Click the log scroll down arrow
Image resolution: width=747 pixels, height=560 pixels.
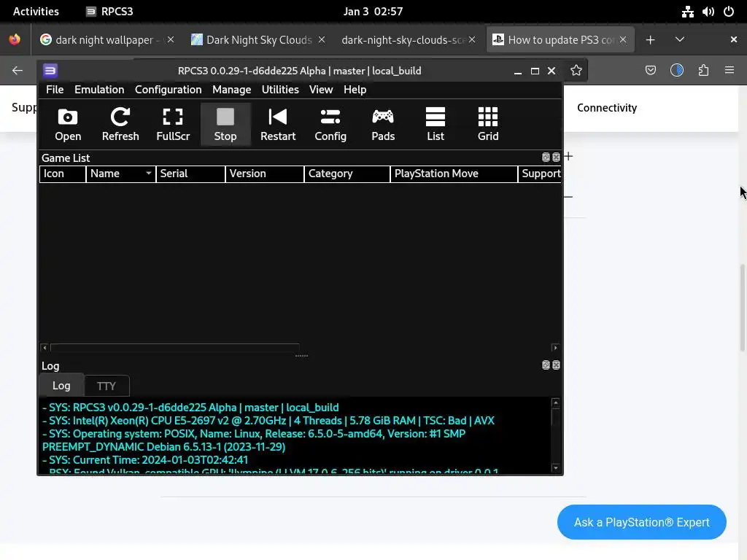pyautogui.click(x=555, y=467)
